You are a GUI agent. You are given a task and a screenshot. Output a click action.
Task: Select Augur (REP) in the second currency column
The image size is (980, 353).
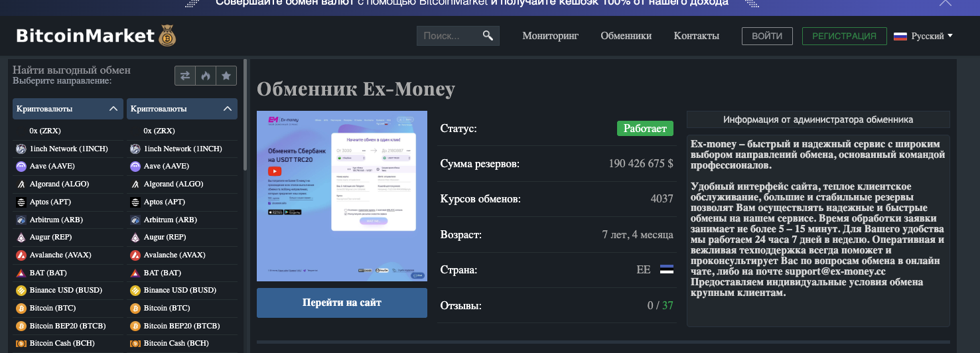[x=182, y=237]
